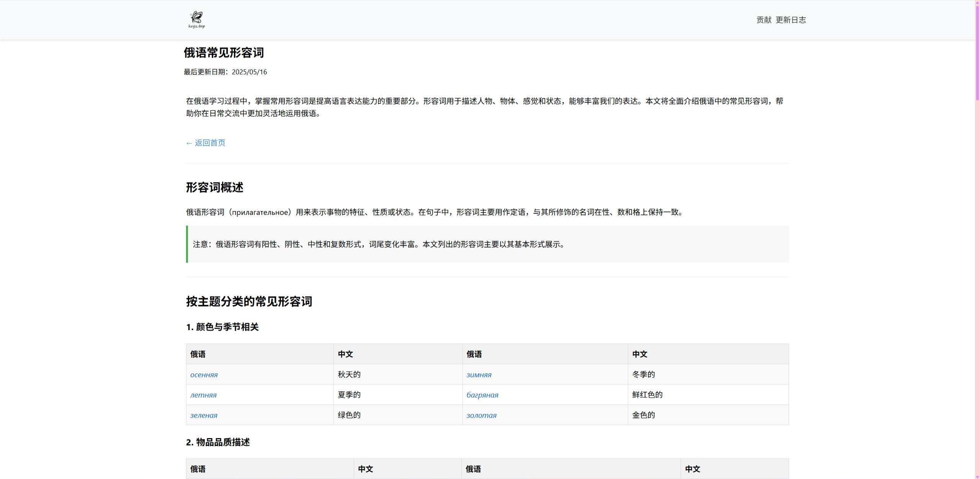Click the 形容词概述 section heading

(215, 188)
